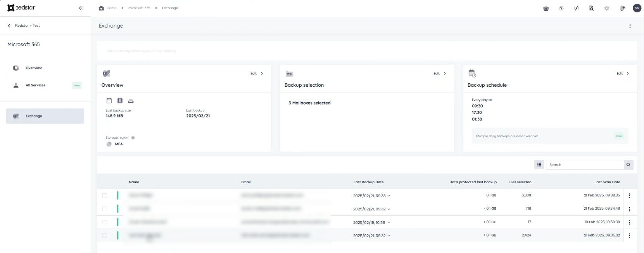Edit the Backup selection card
This screenshot has width=644, height=253.
click(440, 74)
